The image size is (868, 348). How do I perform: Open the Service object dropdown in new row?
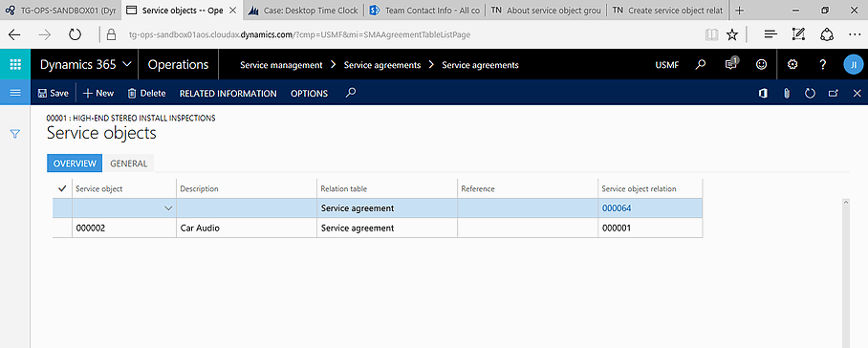tap(168, 208)
